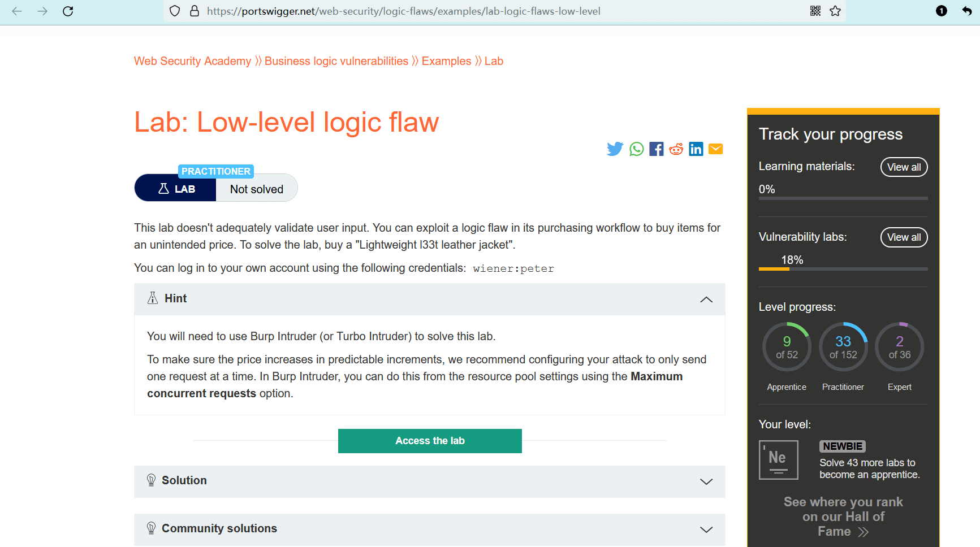Image resolution: width=980 pixels, height=547 pixels.
Task: Click the Solve 43 more labs text
Action: 870,468
